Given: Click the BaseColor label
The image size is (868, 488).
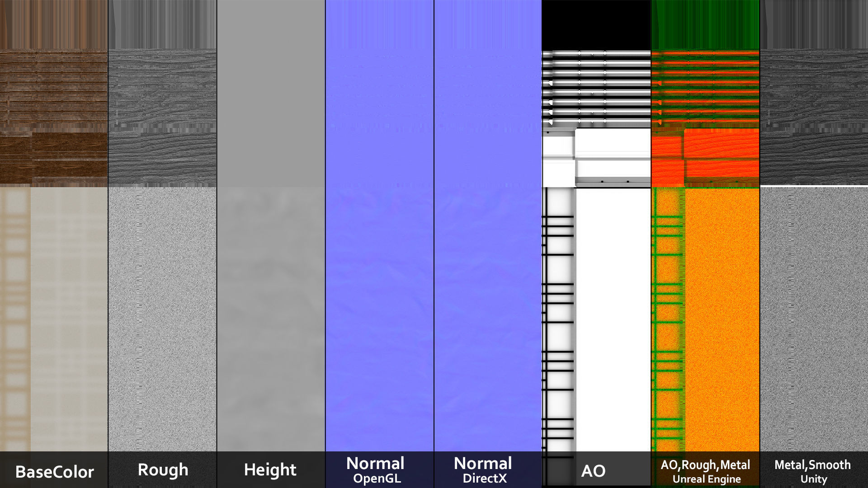Looking at the screenshot, I should pos(54,471).
